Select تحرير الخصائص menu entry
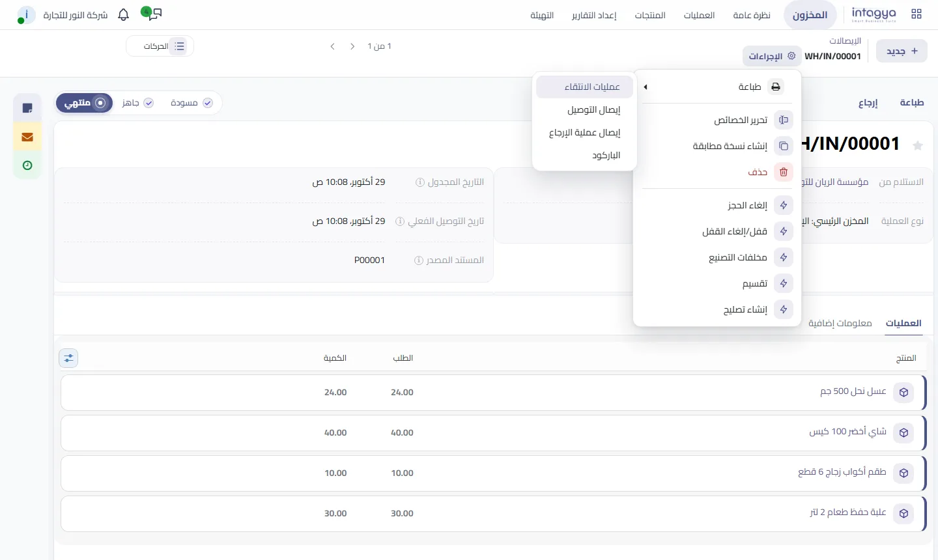 pos(717,120)
